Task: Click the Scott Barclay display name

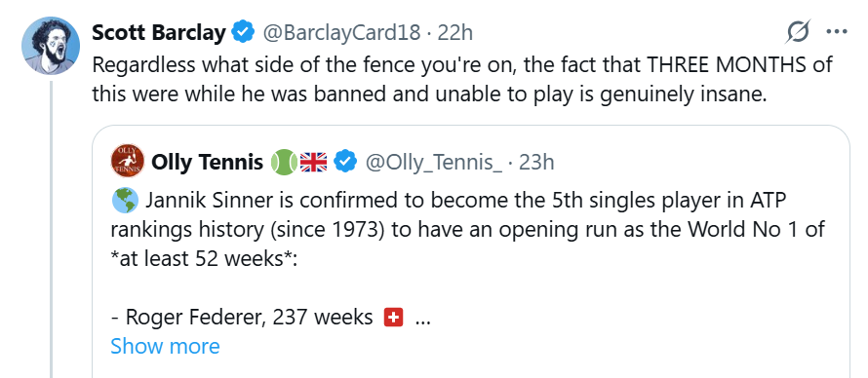Action: coord(158,33)
